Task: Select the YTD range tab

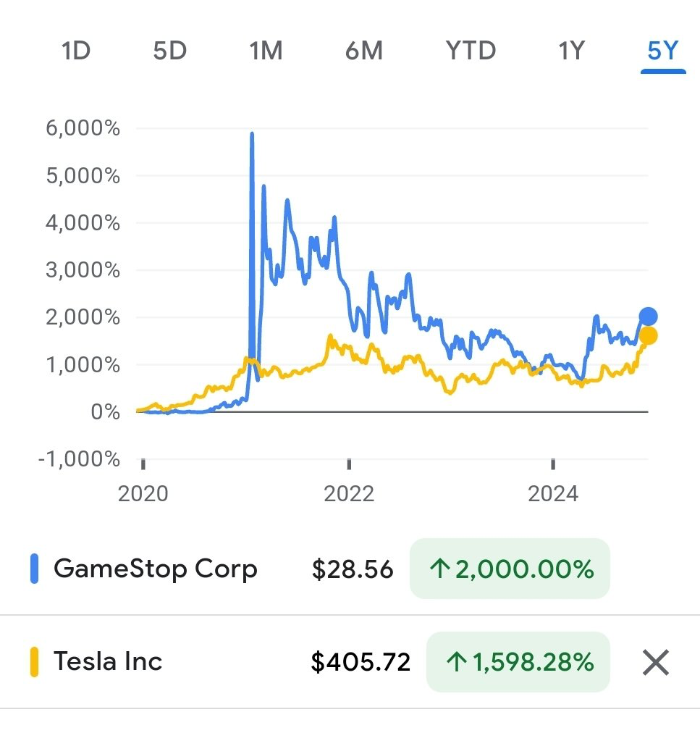Action: tap(471, 51)
